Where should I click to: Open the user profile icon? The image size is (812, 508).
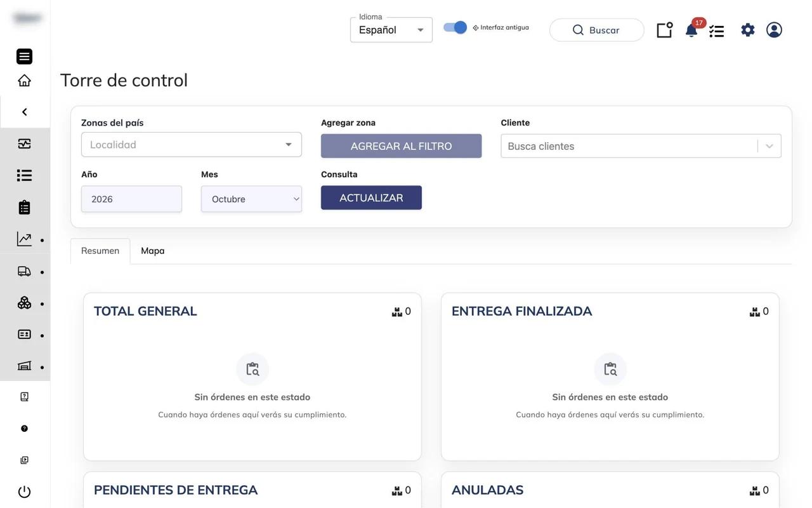pos(774,30)
